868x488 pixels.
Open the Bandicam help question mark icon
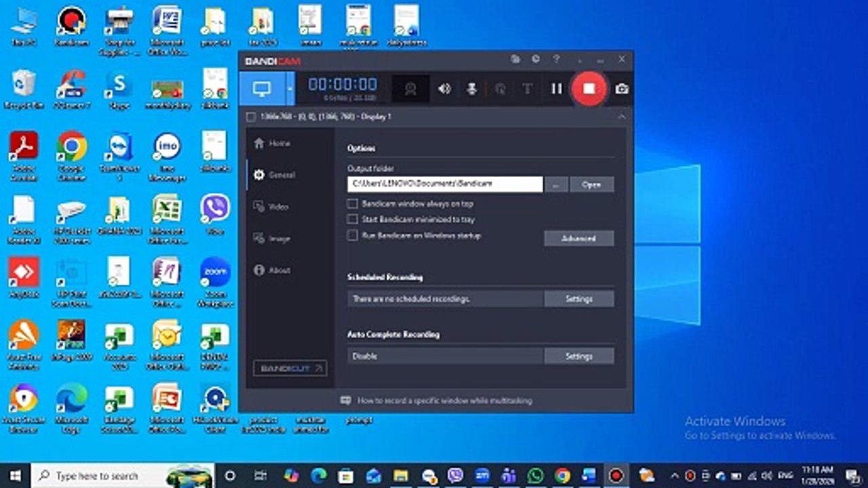pyautogui.click(x=556, y=60)
